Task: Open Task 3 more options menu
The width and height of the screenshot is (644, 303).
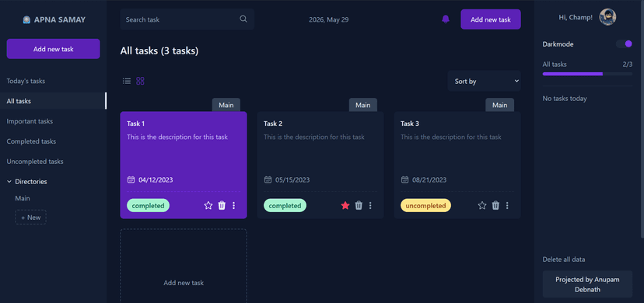Action: [x=507, y=205]
